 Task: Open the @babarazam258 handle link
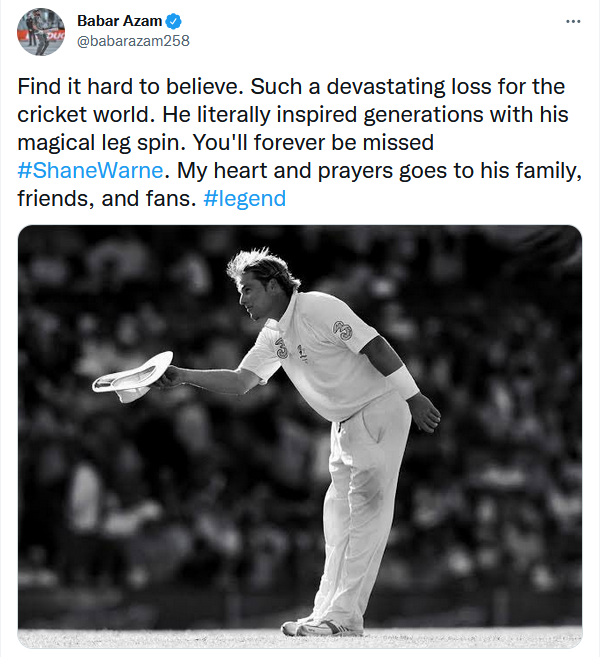click(133, 41)
